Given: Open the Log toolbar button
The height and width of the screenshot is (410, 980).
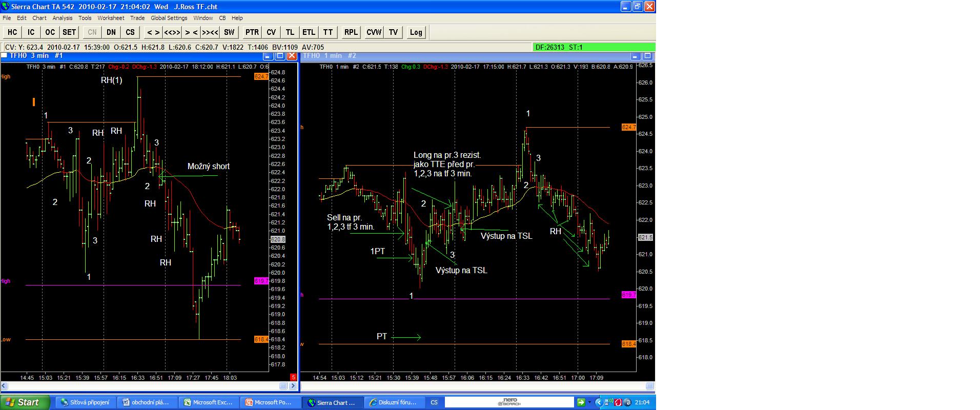Looking at the screenshot, I should pos(416,32).
